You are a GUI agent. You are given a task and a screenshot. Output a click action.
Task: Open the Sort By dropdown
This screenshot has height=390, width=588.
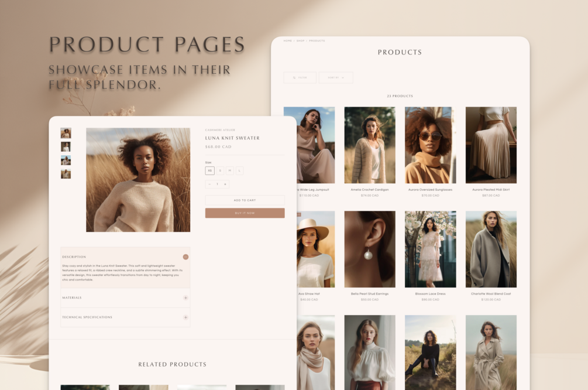click(336, 78)
